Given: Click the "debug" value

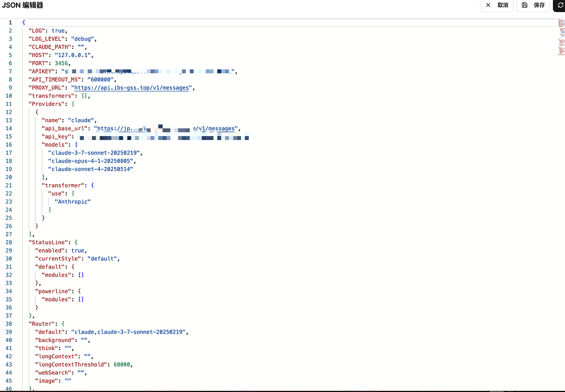Looking at the screenshot, I should (x=83, y=39).
